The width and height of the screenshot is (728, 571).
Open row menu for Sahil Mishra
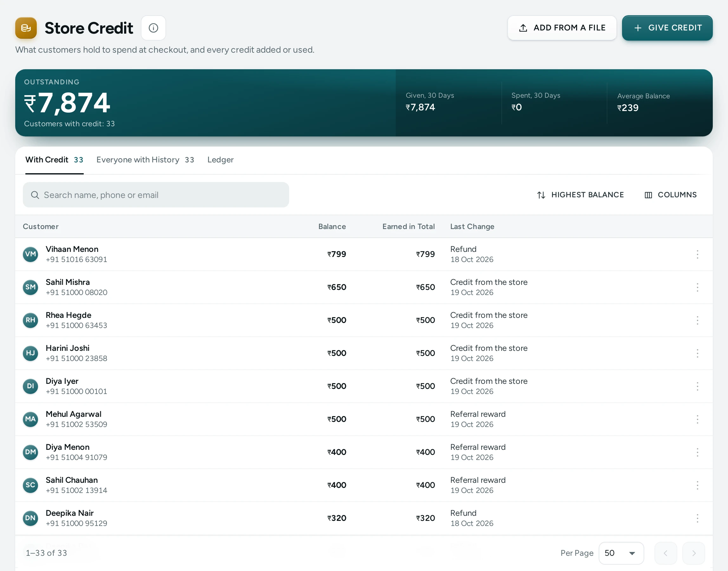click(x=697, y=287)
